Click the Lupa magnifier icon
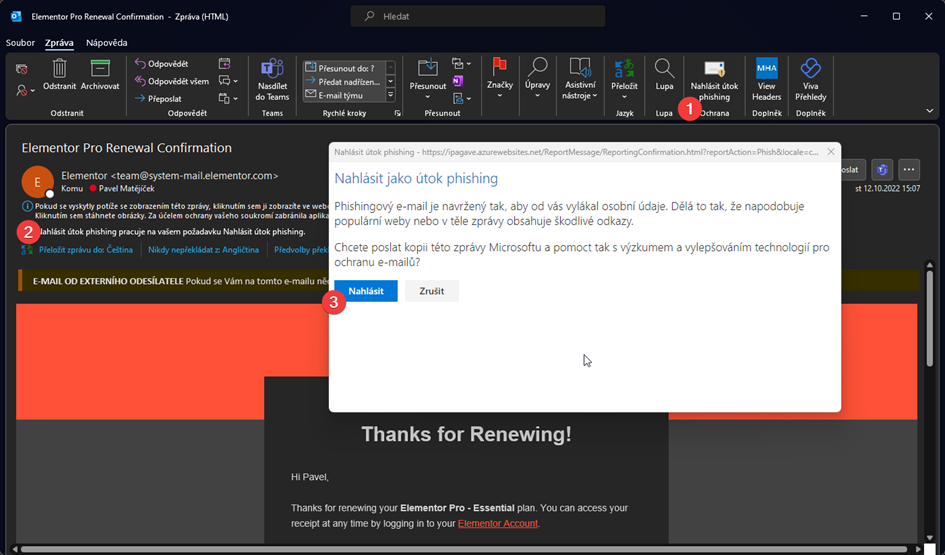Image resolution: width=945 pixels, height=555 pixels. [x=664, y=69]
